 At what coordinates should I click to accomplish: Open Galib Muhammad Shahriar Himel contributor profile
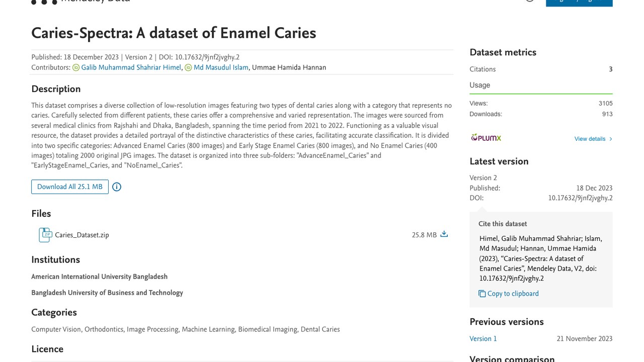tap(131, 67)
